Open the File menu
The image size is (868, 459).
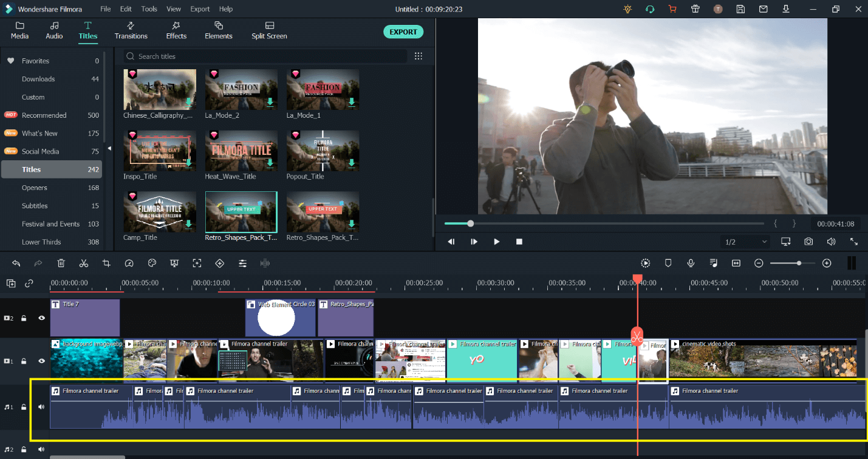click(106, 9)
